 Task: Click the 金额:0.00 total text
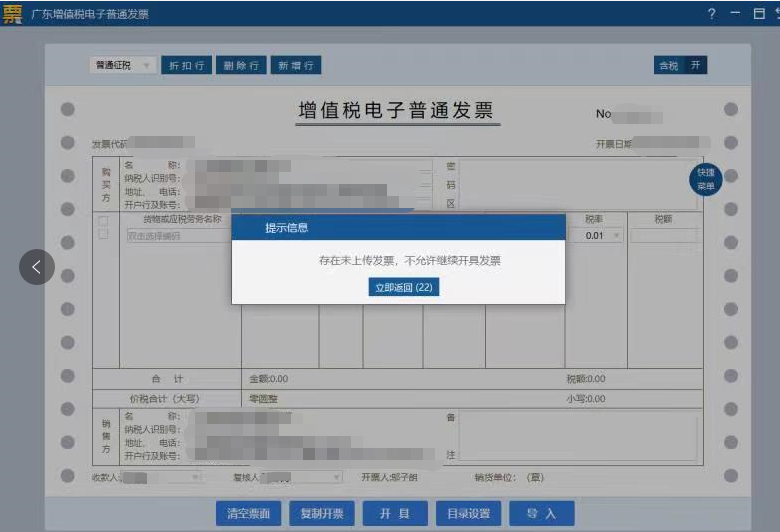click(x=269, y=379)
